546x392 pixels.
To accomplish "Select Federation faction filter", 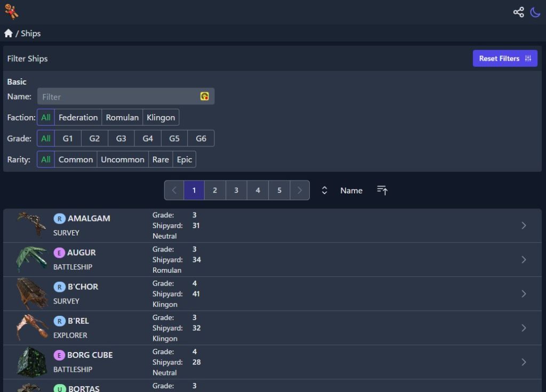I will coord(78,117).
